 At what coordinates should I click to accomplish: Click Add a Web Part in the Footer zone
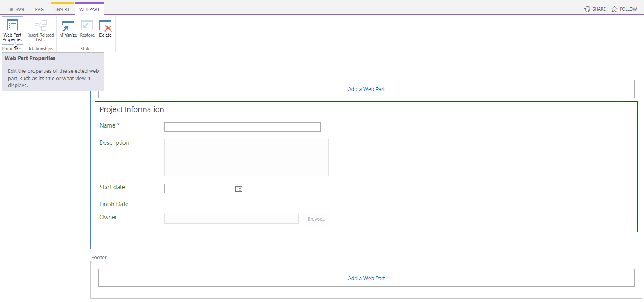pos(366,278)
